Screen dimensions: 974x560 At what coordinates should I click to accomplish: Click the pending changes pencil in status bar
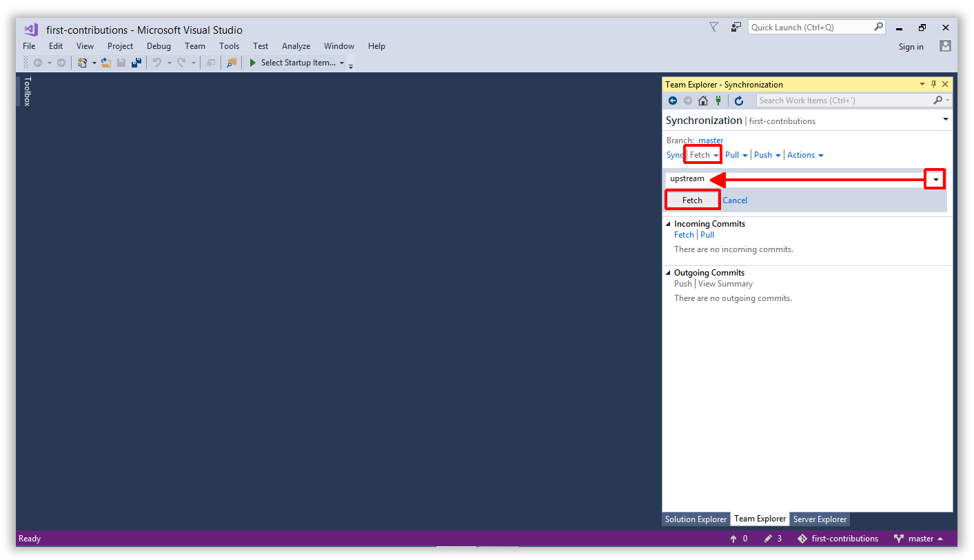click(x=768, y=539)
